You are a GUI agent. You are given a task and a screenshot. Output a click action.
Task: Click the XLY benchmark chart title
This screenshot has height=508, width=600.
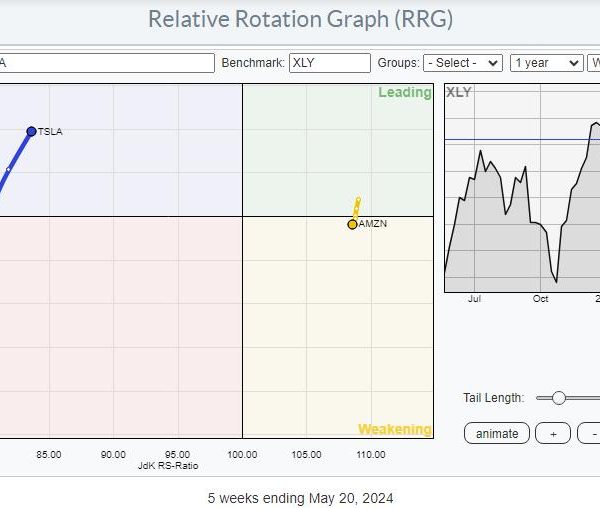[x=459, y=92]
